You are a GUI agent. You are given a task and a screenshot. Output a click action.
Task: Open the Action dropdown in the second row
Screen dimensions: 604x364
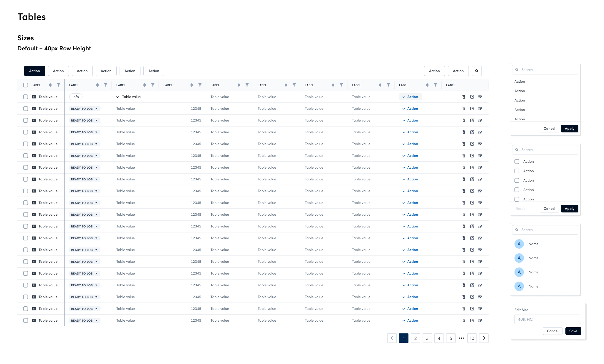click(410, 108)
